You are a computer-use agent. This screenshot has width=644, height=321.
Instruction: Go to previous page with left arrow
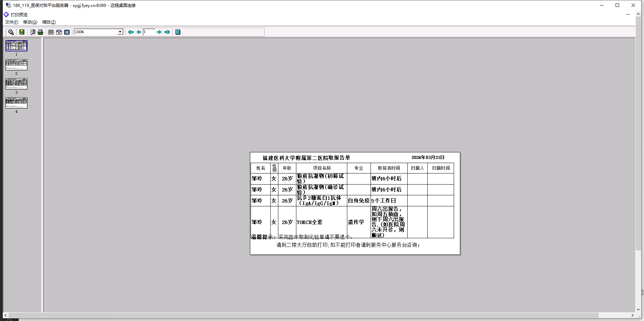point(139,32)
